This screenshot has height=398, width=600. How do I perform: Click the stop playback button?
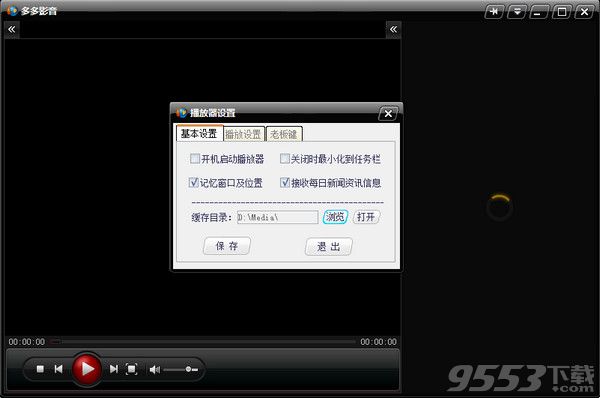tap(40, 369)
